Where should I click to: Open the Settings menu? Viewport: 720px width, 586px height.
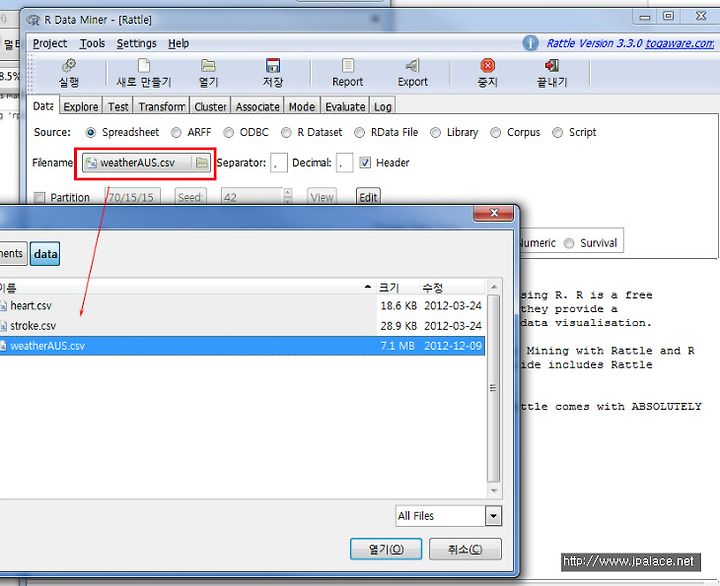coord(136,43)
